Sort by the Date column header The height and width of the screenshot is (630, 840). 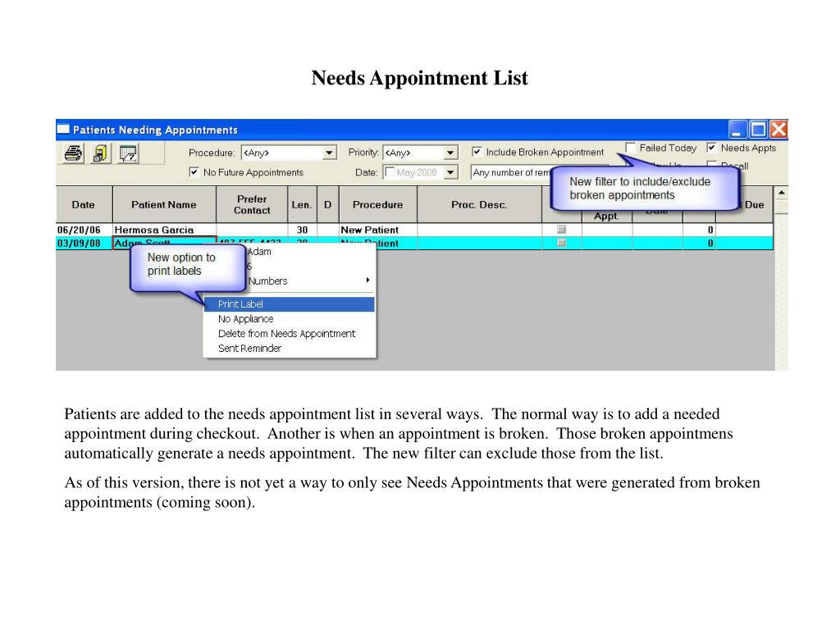coord(84,204)
